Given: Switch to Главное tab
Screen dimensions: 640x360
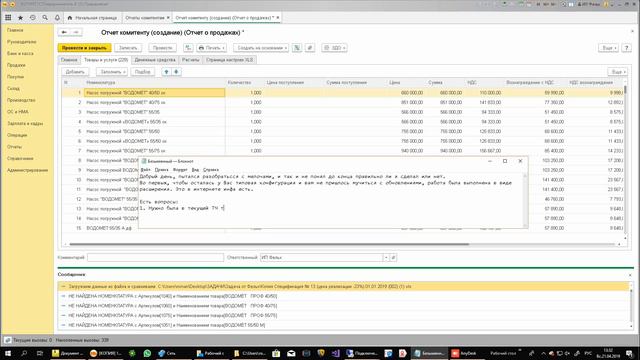Looking at the screenshot, I should pyautogui.click(x=69, y=60).
